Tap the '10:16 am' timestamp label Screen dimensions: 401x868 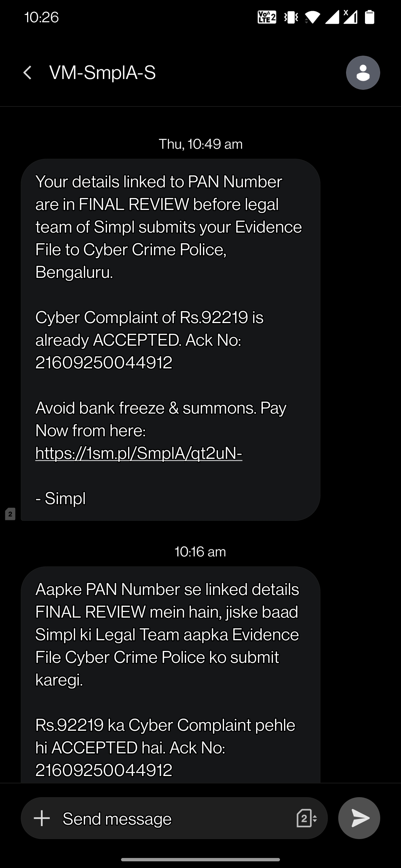point(200,552)
